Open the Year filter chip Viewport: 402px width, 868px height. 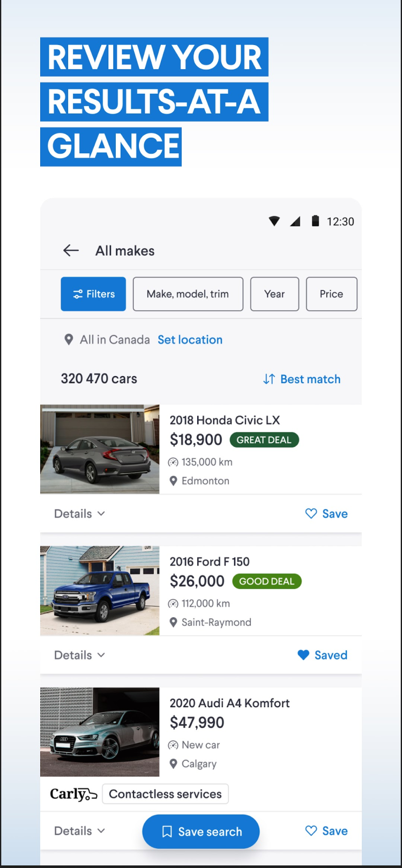click(x=274, y=294)
